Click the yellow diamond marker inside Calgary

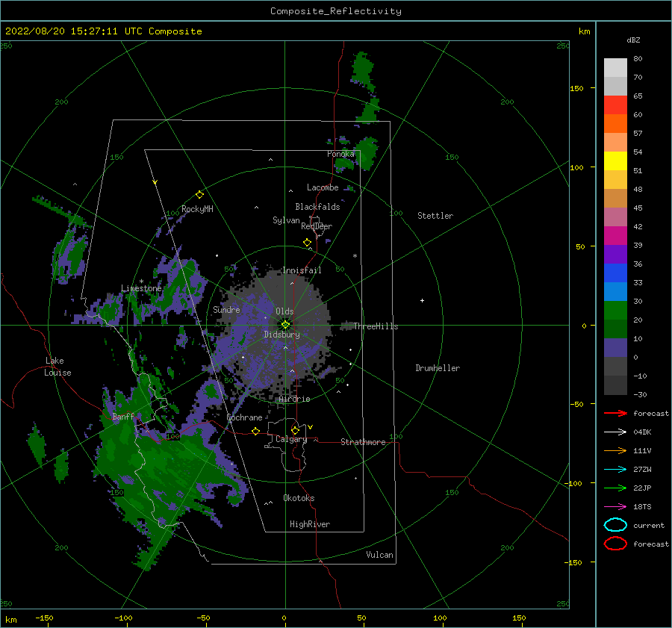pyautogui.click(x=295, y=430)
